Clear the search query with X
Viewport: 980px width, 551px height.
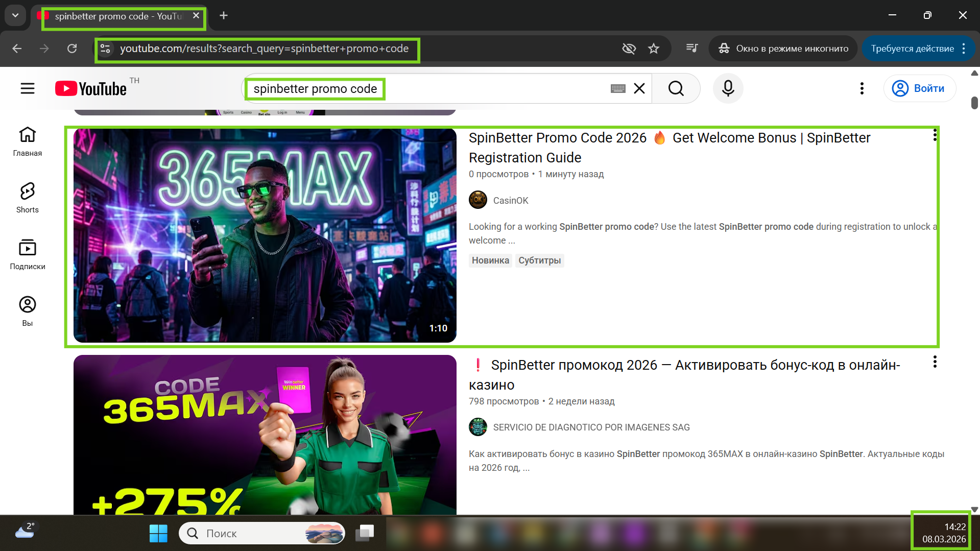coord(639,89)
